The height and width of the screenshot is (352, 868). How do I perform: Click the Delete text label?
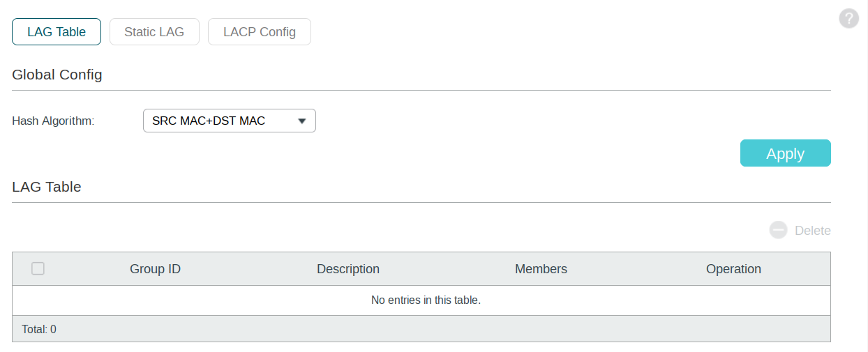813,231
